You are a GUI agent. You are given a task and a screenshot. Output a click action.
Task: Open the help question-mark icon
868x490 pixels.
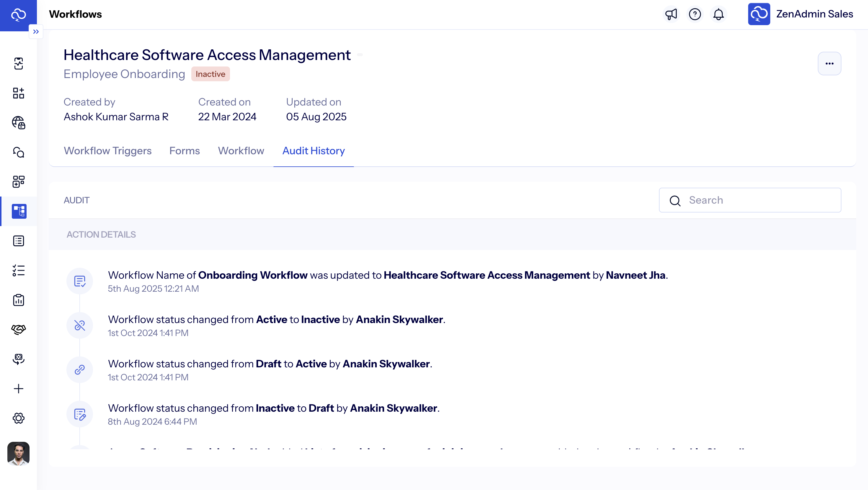tap(695, 14)
